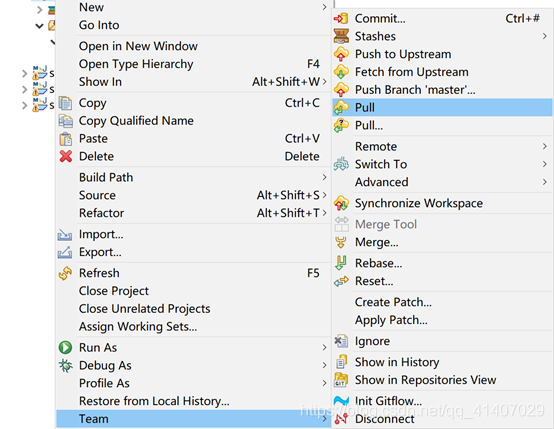
Task: Click the Merge... icon
Action: [341, 242]
